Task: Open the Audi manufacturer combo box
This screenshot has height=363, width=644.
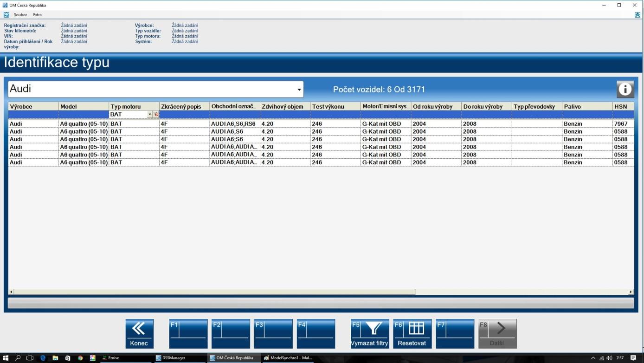Action: click(156, 89)
